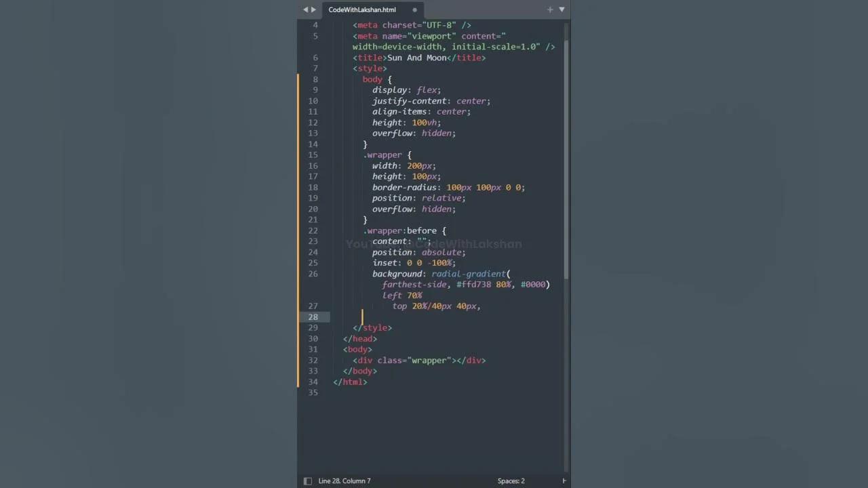The image size is (868, 488).
Task: Click the .wrapper:before selector
Action: point(399,230)
